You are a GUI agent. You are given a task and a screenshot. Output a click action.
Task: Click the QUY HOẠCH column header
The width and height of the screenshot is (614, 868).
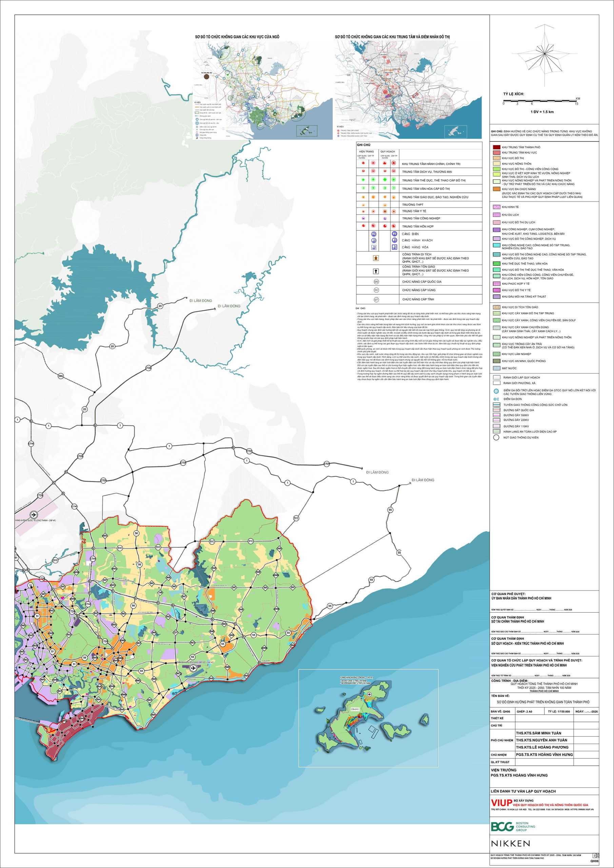point(388,152)
